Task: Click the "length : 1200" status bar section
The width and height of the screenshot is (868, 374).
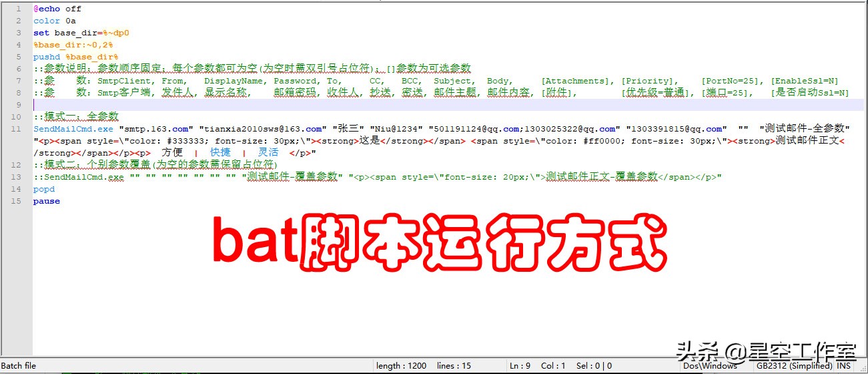Action: (x=401, y=366)
